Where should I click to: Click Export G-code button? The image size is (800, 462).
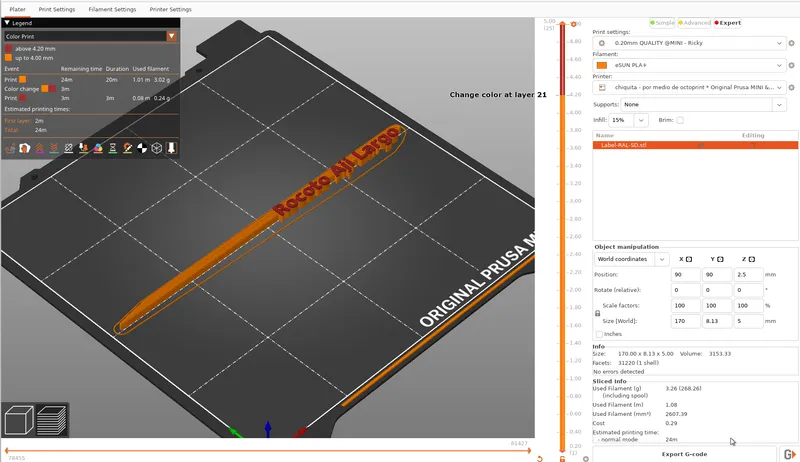point(684,454)
